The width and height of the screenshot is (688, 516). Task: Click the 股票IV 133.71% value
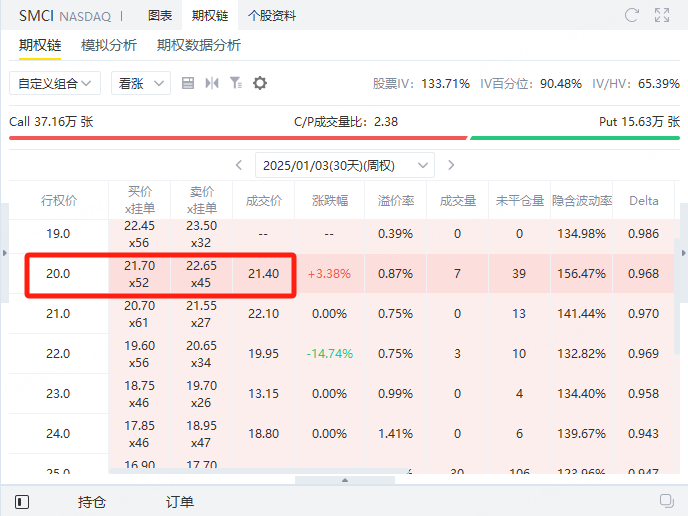(x=445, y=83)
